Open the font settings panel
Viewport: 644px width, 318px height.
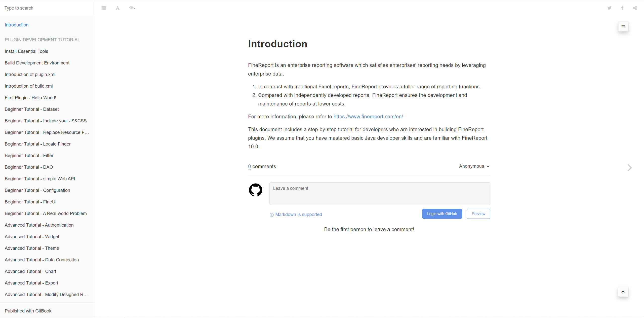(117, 8)
